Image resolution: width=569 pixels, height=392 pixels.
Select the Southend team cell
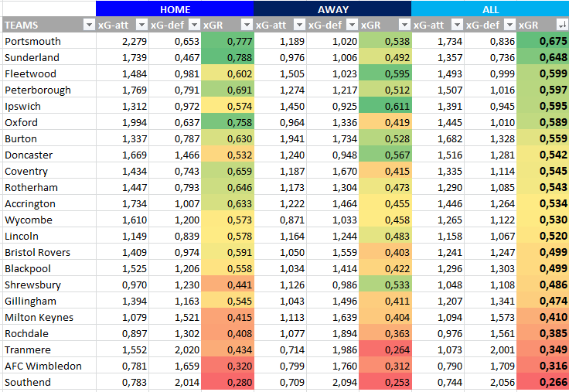(x=49, y=382)
